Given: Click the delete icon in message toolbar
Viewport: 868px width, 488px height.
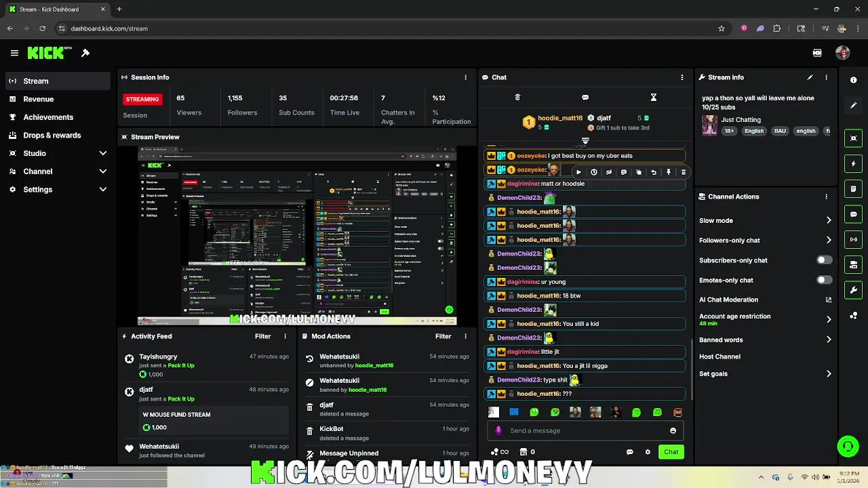Looking at the screenshot, I should click(x=683, y=172).
